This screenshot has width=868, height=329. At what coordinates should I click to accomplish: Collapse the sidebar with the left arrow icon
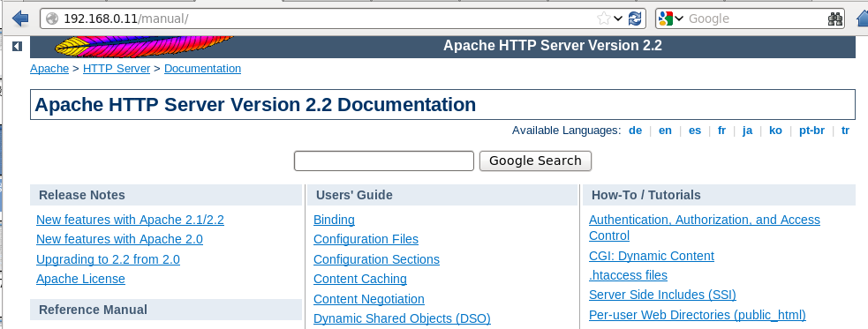17,47
